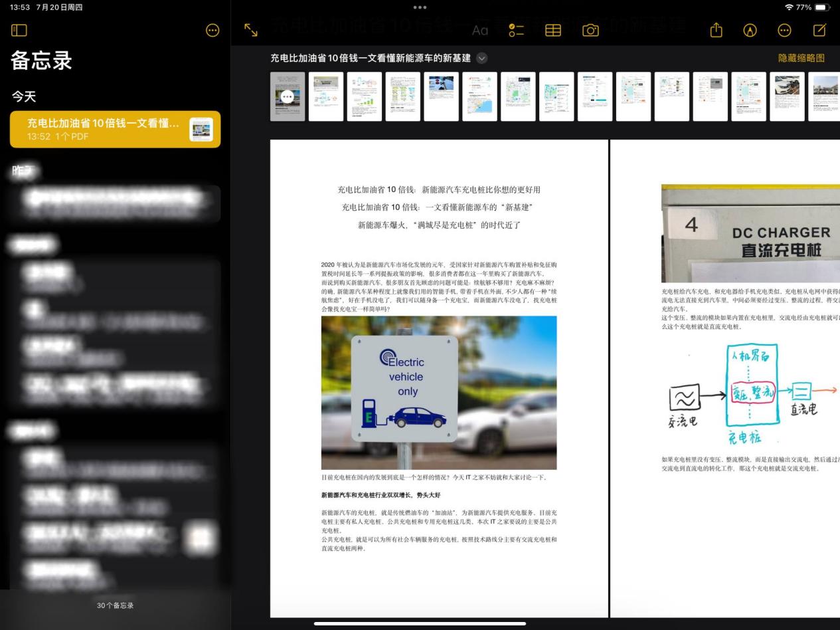
Task: Open text formatting with the Aa icon
Action: [479, 30]
